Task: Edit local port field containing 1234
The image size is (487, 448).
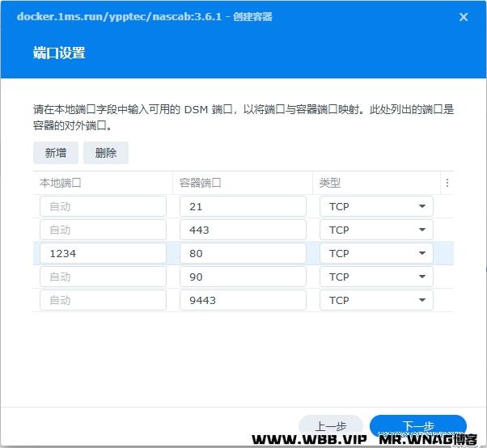Action: (x=103, y=253)
